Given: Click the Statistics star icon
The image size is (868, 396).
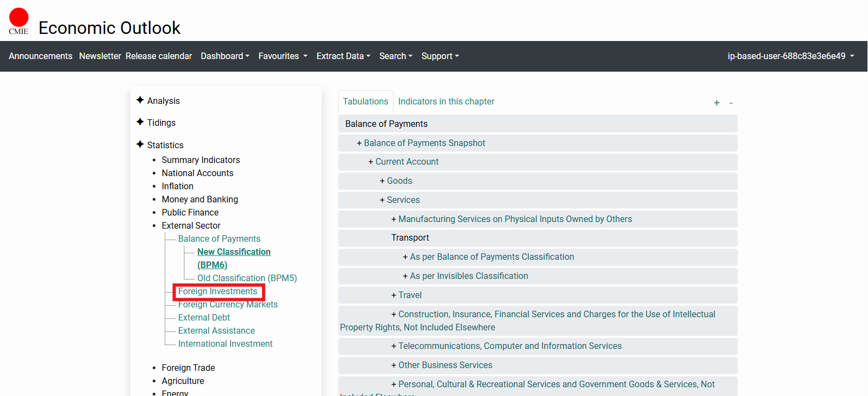Looking at the screenshot, I should (140, 144).
